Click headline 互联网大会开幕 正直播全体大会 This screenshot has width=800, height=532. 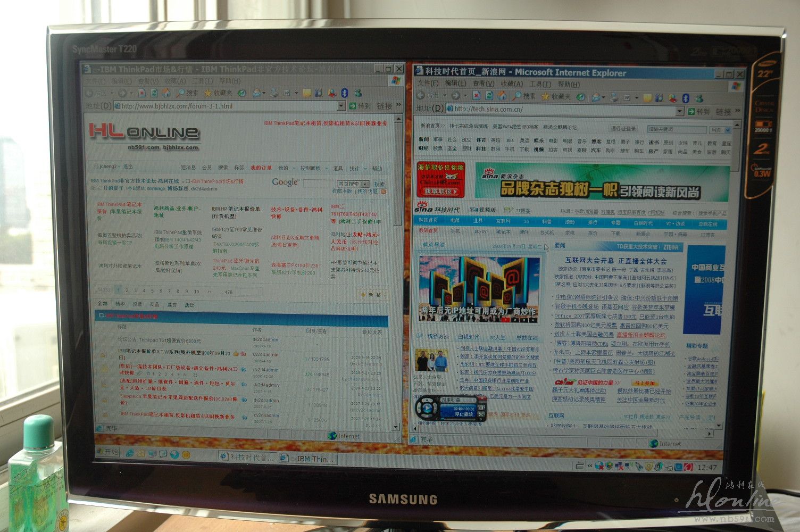point(615,261)
